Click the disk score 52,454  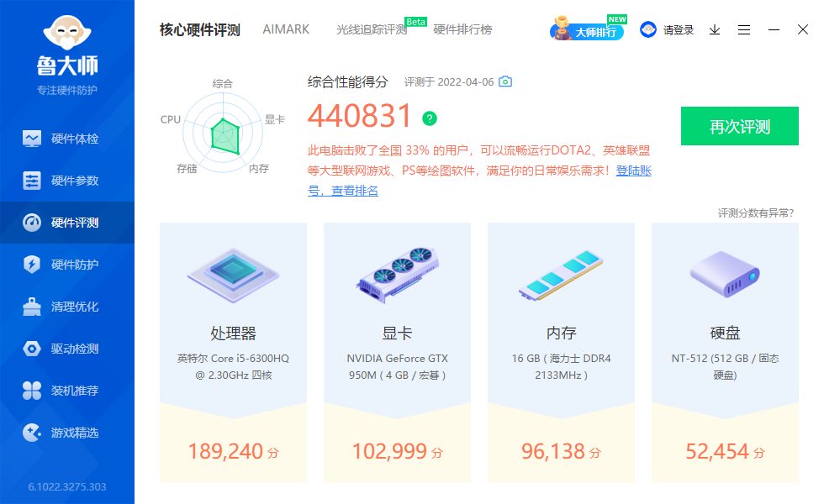tap(716, 452)
